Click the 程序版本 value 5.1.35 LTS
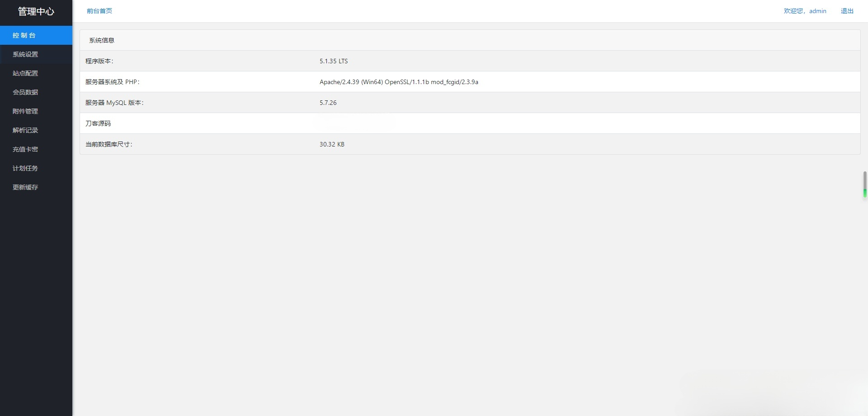The height and width of the screenshot is (416, 868). coord(334,61)
